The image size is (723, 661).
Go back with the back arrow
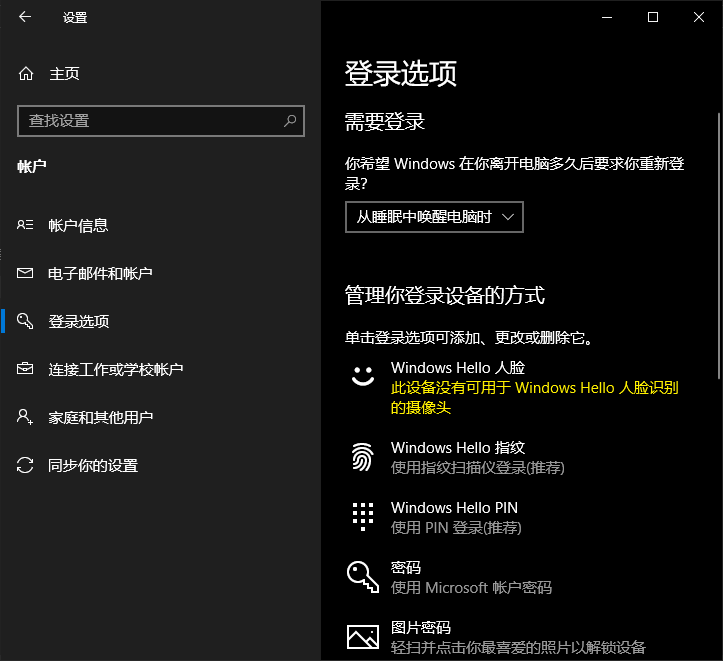pyautogui.click(x=25, y=17)
